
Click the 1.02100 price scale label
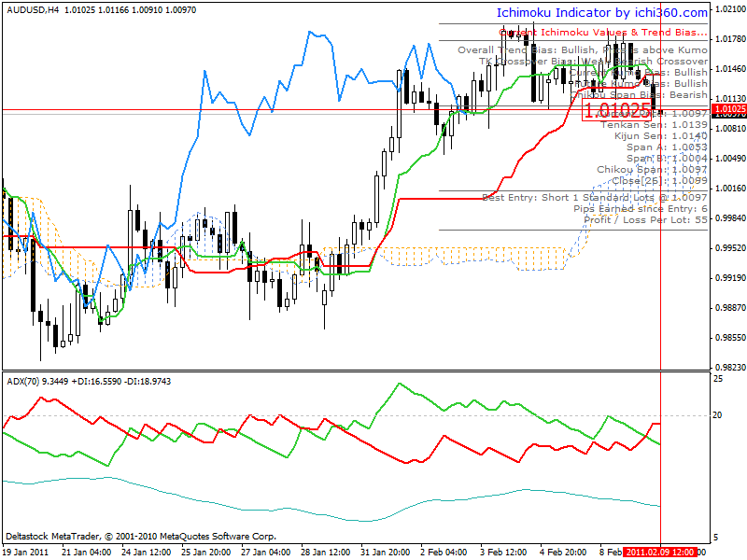pyautogui.click(x=730, y=9)
